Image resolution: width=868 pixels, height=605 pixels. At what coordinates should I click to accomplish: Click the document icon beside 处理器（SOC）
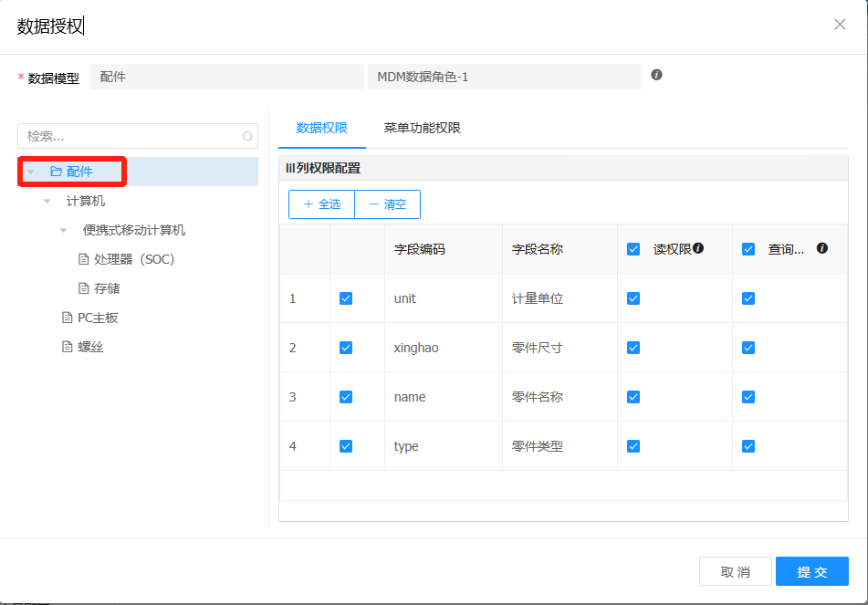(84, 259)
